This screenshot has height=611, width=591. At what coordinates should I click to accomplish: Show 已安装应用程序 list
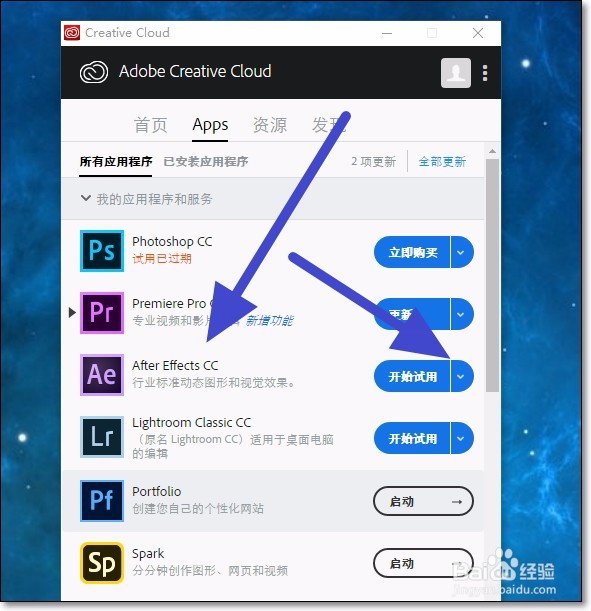click(x=206, y=161)
